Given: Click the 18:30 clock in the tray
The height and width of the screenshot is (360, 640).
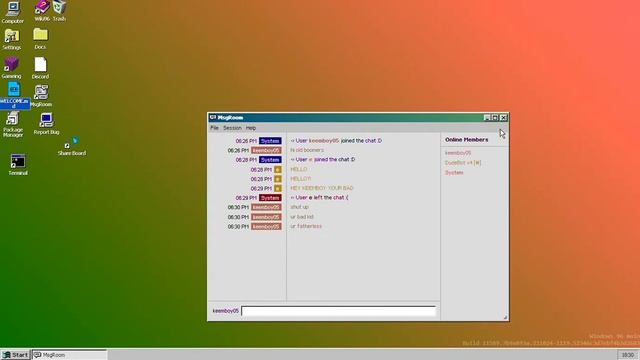Looking at the screenshot, I should click(628, 355).
